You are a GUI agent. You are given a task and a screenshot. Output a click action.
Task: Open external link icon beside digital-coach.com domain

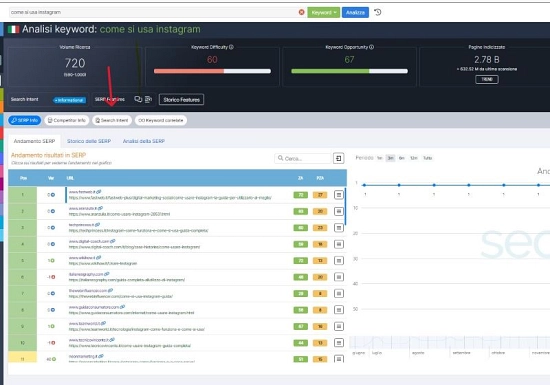113,241
